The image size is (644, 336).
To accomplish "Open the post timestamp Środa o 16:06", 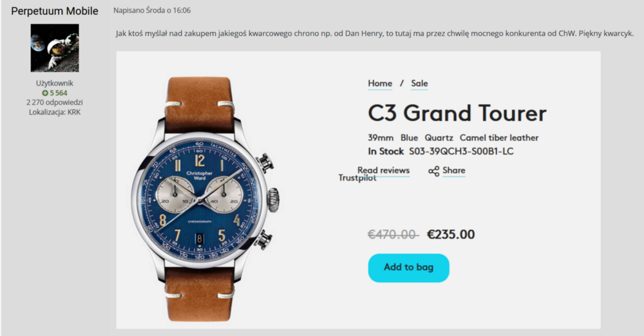I will [168, 10].
